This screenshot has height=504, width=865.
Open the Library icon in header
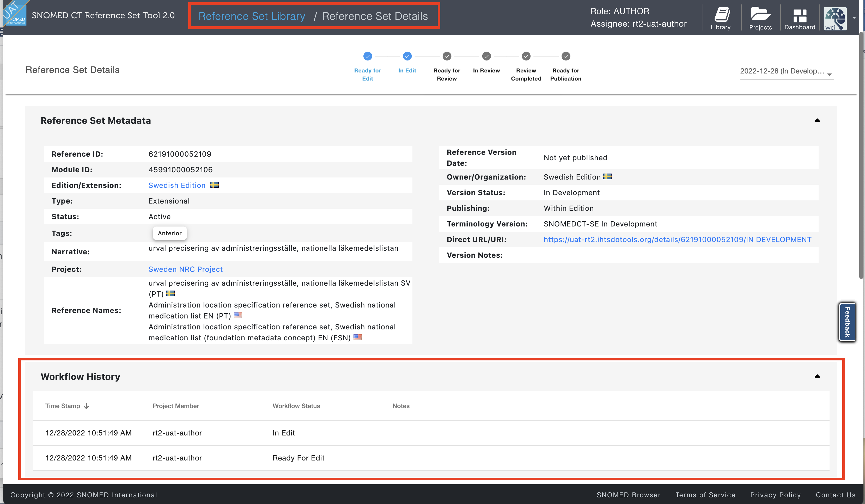[721, 18]
